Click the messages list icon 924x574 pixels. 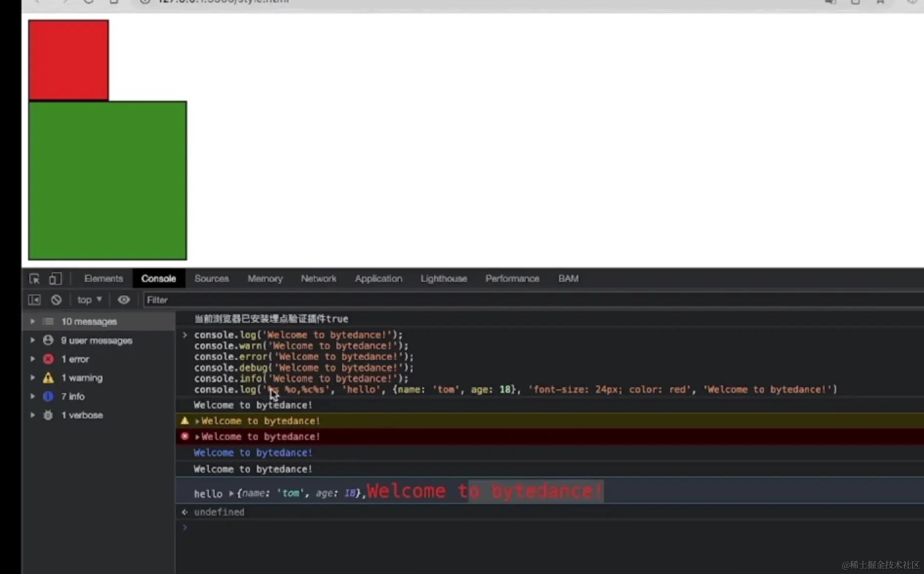pyautogui.click(x=48, y=321)
